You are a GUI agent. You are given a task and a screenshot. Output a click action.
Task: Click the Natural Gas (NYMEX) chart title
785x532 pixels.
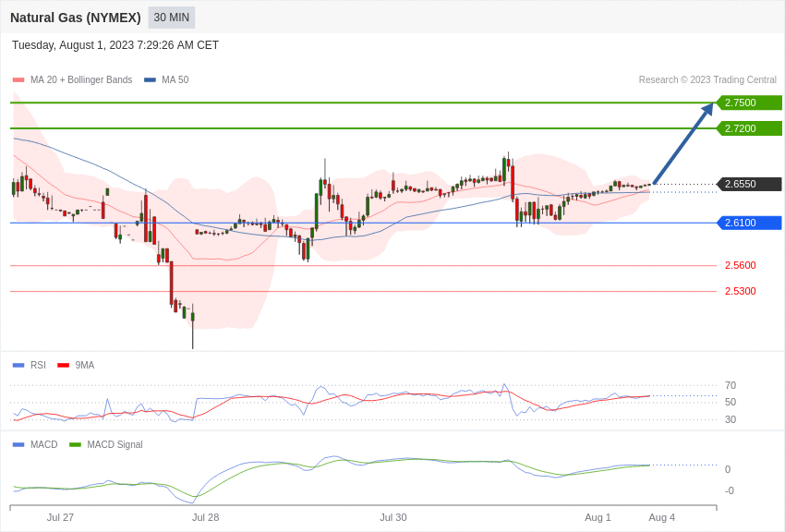coord(76,18)
